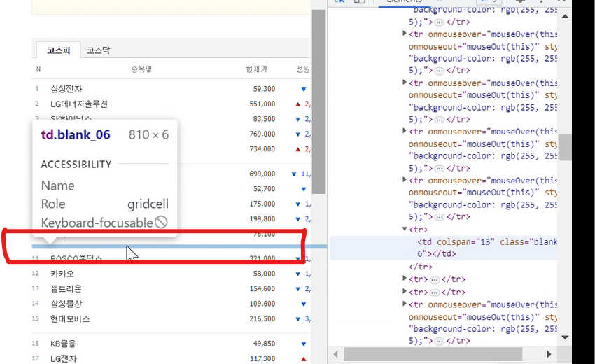
Task: Select the price 551,000 cell
Action: (x=262, y=104)
